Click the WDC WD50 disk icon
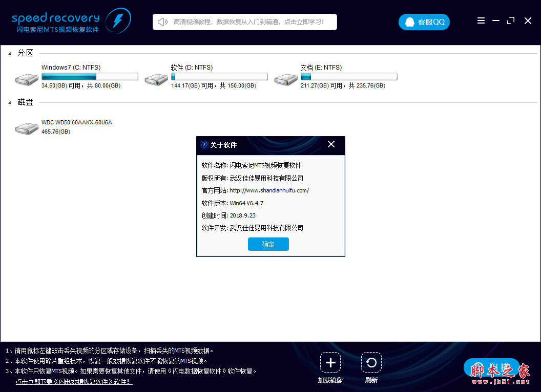The width and height of the screenshot is (541, 392). point(26,128)
